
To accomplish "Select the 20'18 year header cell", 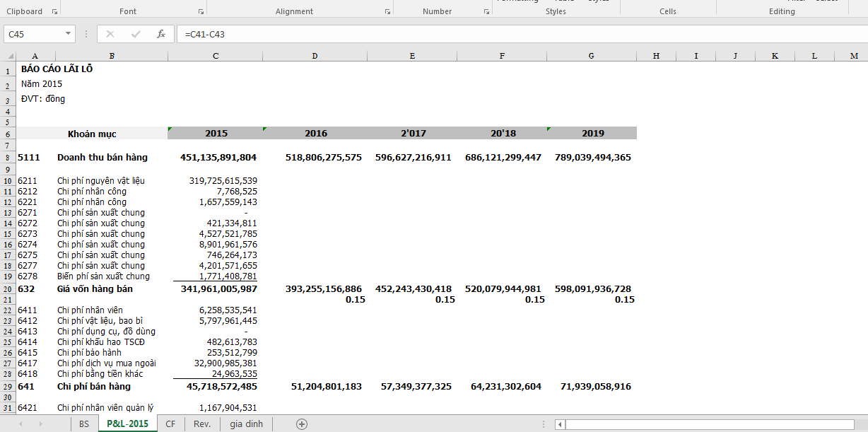I will 502,134.
